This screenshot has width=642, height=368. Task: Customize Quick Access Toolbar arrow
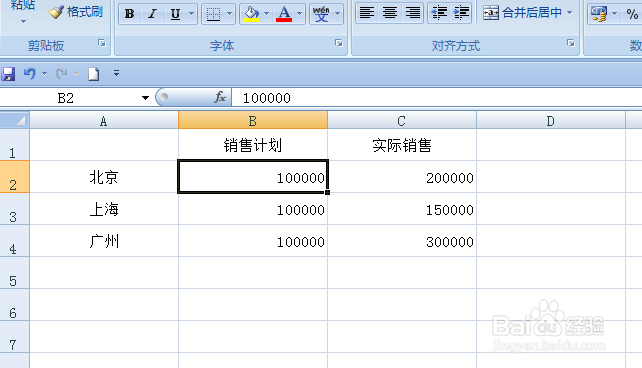tap(116, 73)
